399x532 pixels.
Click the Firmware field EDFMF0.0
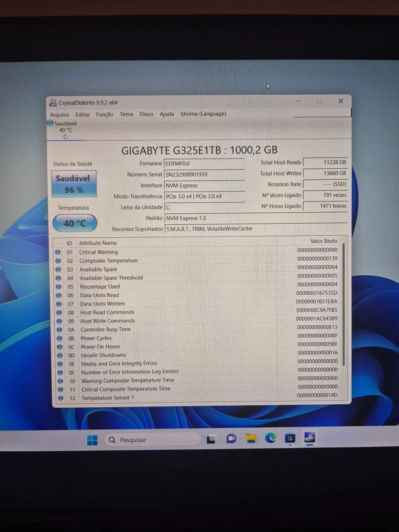[x=204, y=164]
